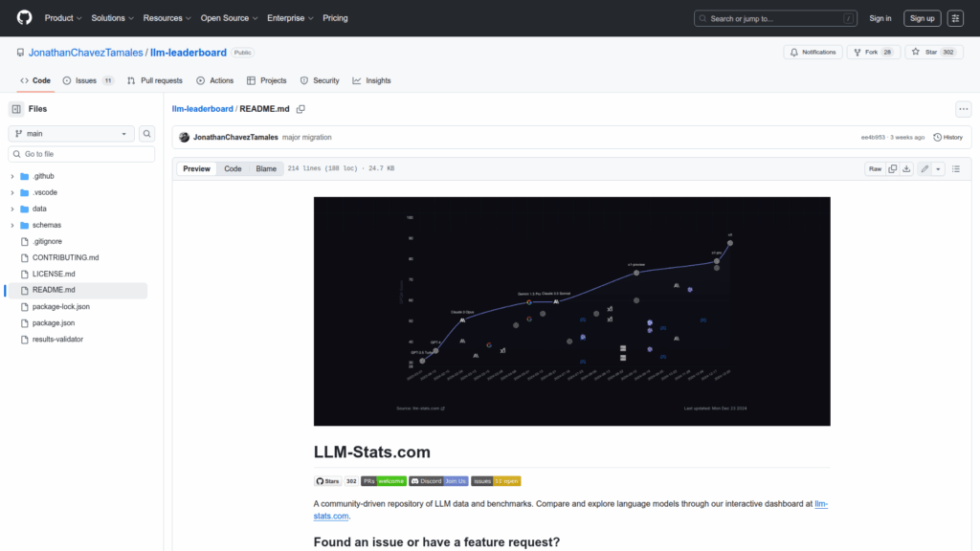
Task: Open the Issues tab
Action: click(x=87, y=80)
